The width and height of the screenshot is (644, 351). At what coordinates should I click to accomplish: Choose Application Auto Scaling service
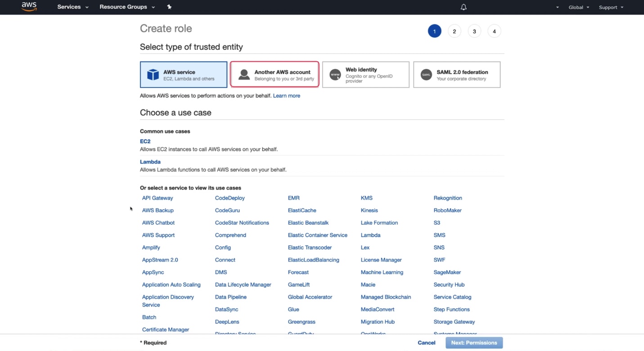click(171, 284)
